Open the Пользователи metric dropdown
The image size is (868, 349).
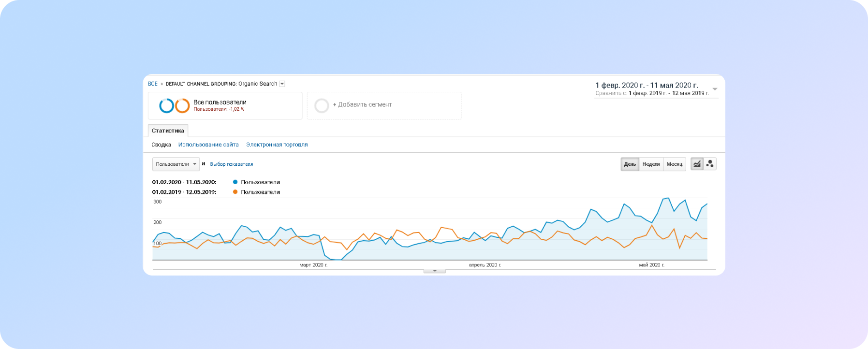tap(176, 164)
